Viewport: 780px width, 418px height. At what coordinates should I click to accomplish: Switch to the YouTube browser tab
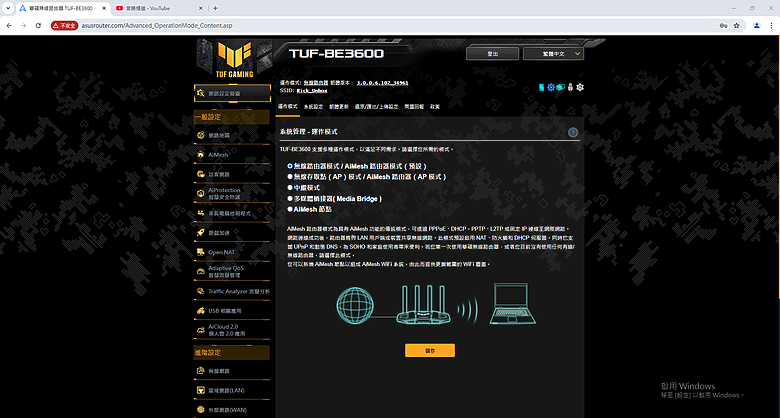pos(159,8)
